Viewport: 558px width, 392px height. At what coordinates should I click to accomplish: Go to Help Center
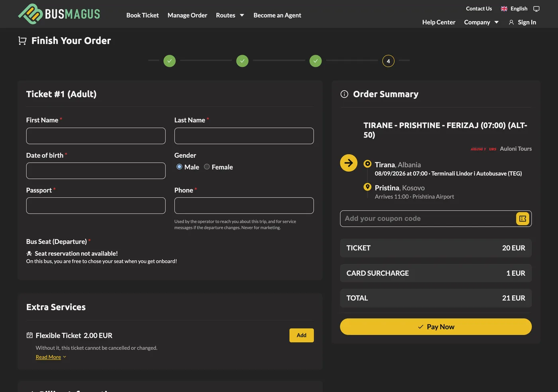tap(439, 22)
